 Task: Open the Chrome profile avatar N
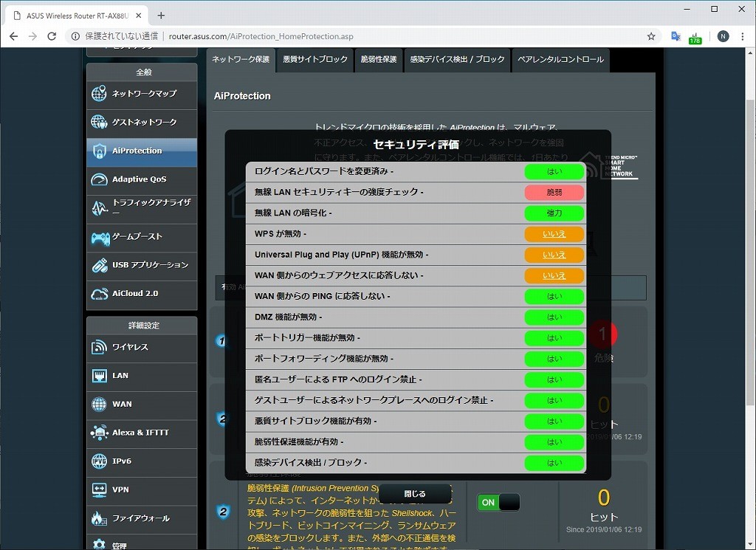(x=723, y=36)
